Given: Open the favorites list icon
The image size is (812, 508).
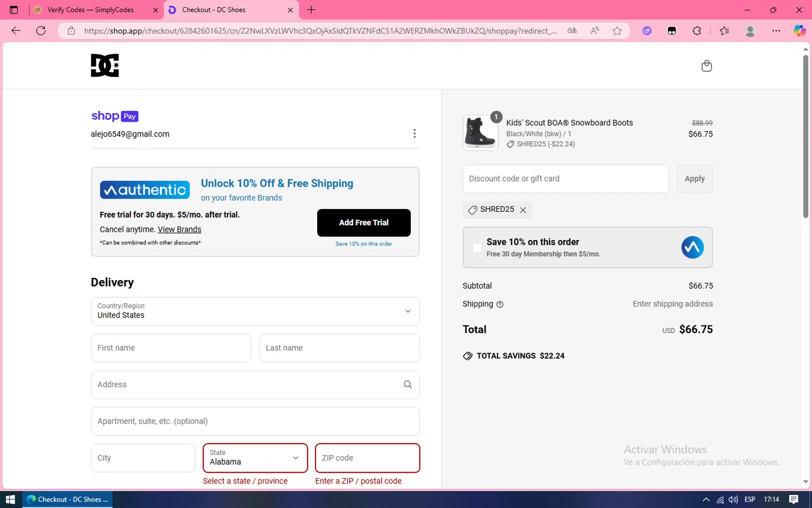Looking at the screenshot, I should [x=724, y=31].
